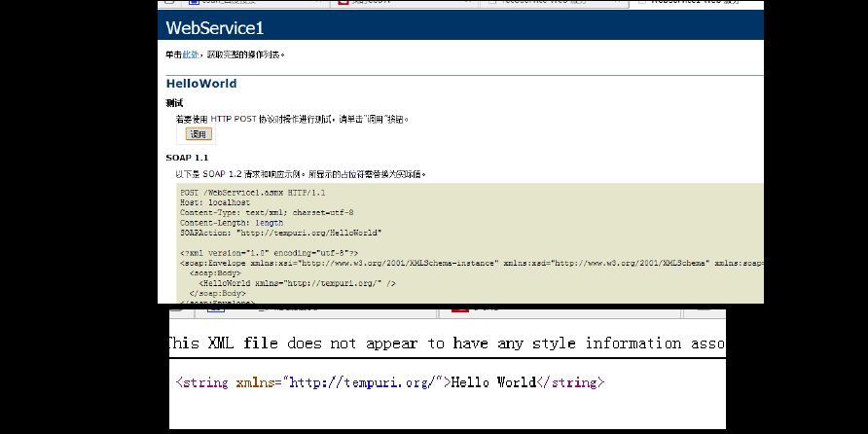Click the <HelloWorld xmlns= element line
868x434 pixels.
297,283
